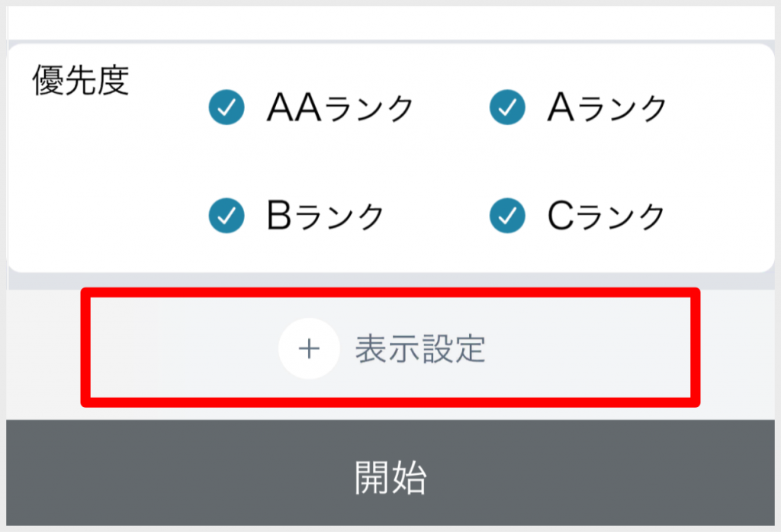Click the white strip above the 優先度 card
781x532 pixels.
[390, 23]
